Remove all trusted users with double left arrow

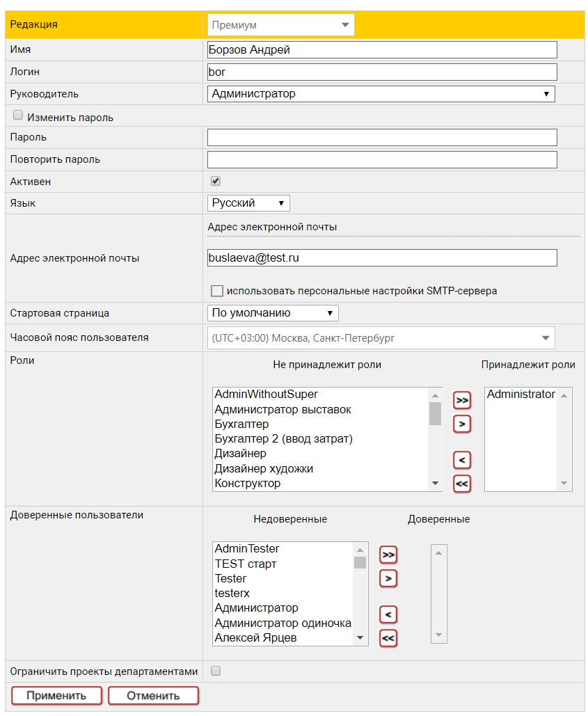pos(388,637)
